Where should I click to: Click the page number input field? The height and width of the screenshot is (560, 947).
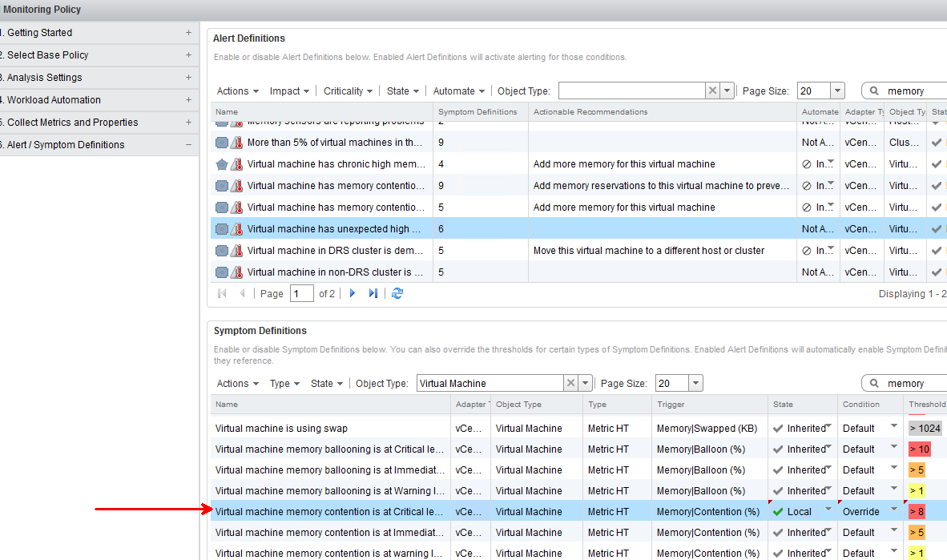click(302, 294)
